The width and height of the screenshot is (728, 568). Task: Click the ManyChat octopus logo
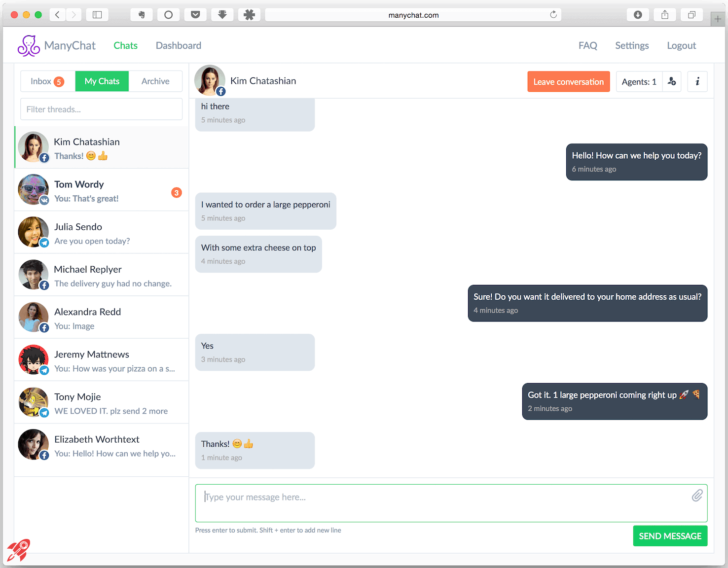click(29, 46)
